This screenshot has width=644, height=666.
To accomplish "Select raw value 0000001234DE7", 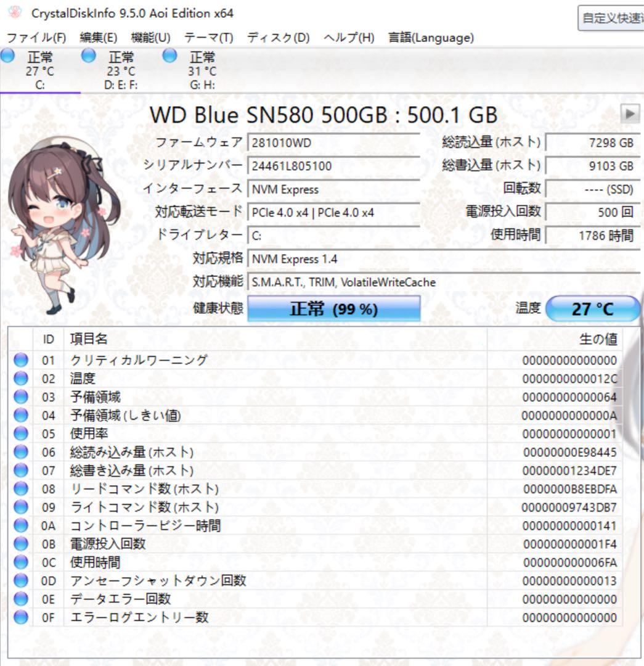I will tap(569, 471).
